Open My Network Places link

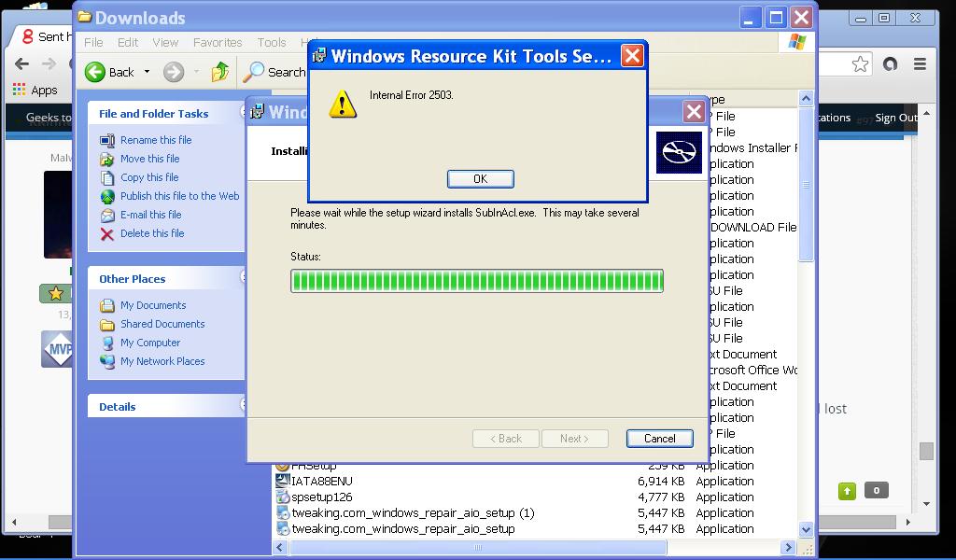point(162,361)
